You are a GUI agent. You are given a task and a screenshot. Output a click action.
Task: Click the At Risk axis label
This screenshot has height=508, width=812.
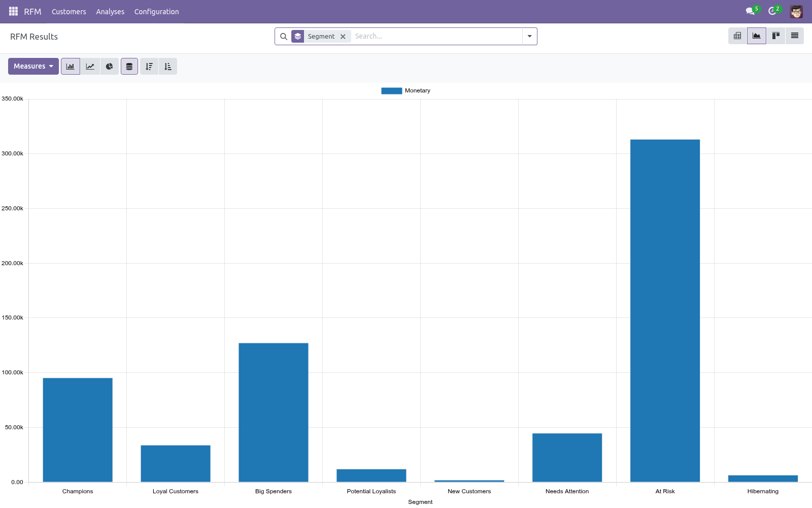(x=665, y=491)
